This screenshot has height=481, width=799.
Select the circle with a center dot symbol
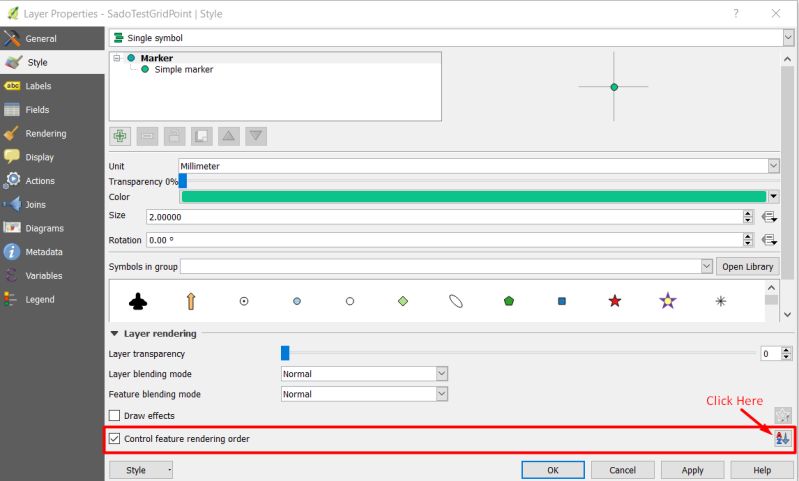(244, 301)
